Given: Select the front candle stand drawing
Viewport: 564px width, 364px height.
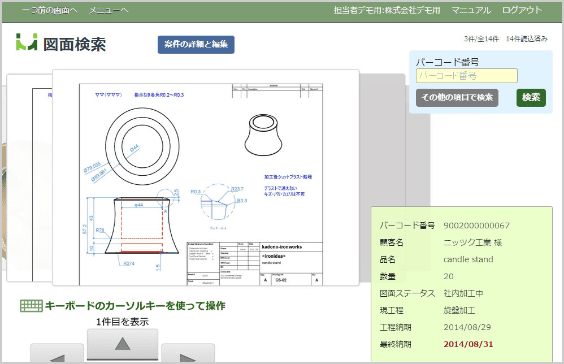Looking at the screenshot, I should pyautogui.click(x=206, y=178).
